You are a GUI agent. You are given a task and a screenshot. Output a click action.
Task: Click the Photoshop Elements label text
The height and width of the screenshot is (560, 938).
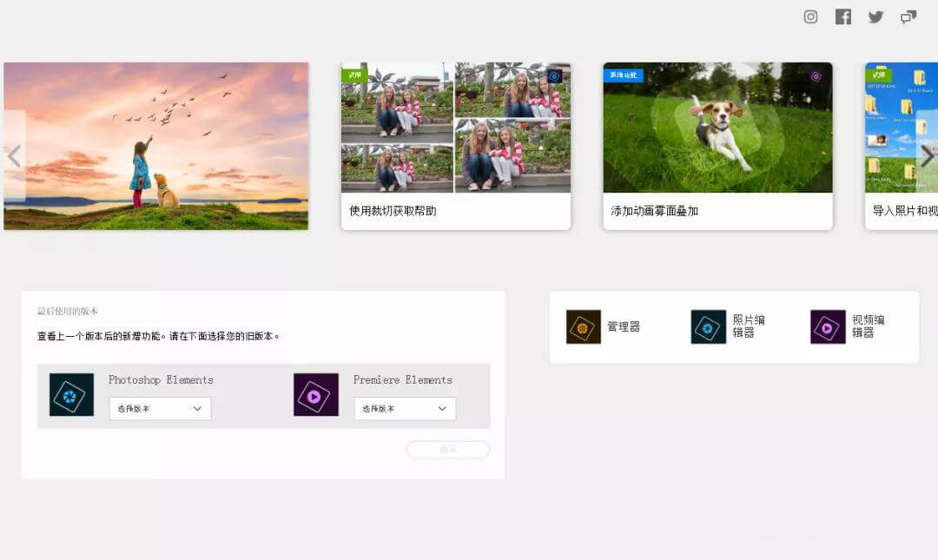(x=161, y=380)
